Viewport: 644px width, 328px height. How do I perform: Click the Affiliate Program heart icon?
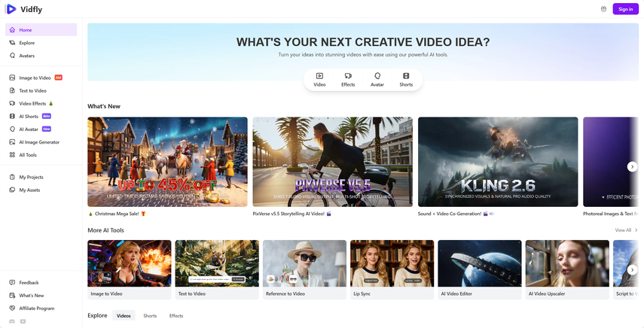[12, 308]
